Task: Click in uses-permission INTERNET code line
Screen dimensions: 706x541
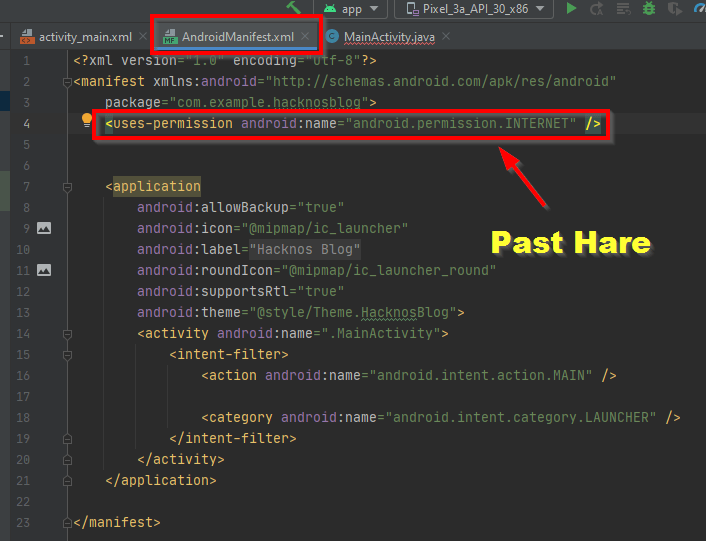Action: pyautogui.click(x=353, y=124)
